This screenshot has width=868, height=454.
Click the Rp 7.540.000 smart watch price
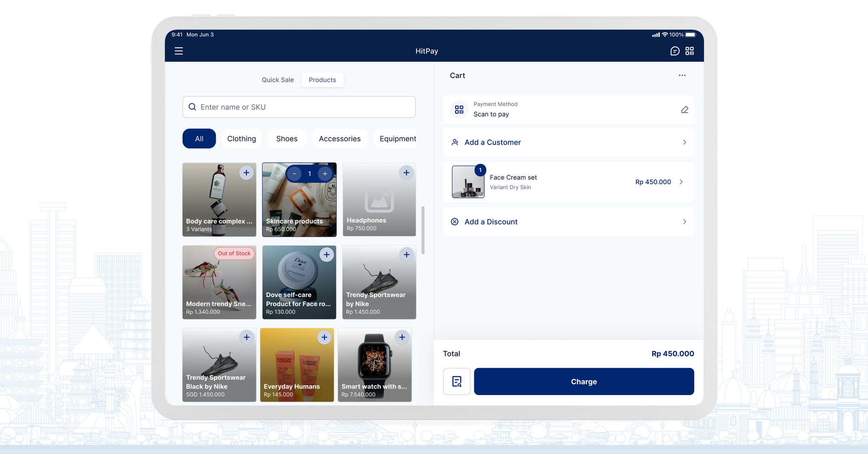pyautogui.click(x=358, y=395)
